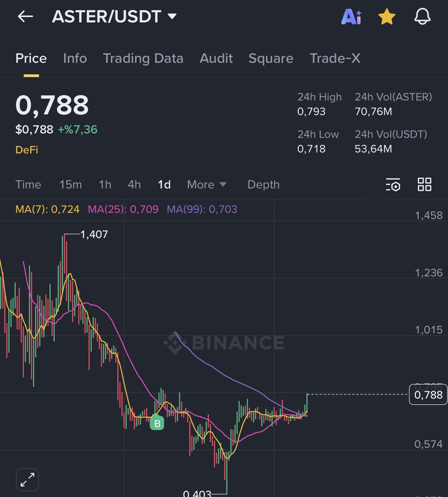Screen dimensions: 448x497
Task: Open chart settings icon
Action: [x=393, y=185]
